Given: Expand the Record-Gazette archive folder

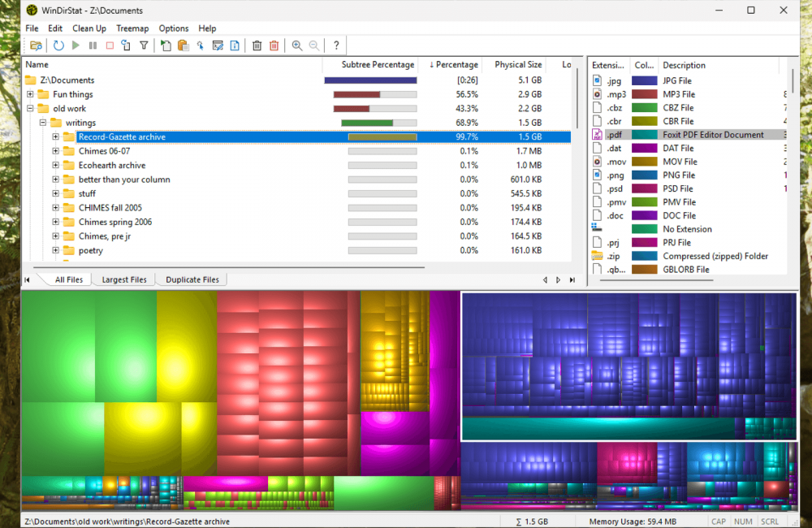Looking at the screenshot, I should 56,137.
